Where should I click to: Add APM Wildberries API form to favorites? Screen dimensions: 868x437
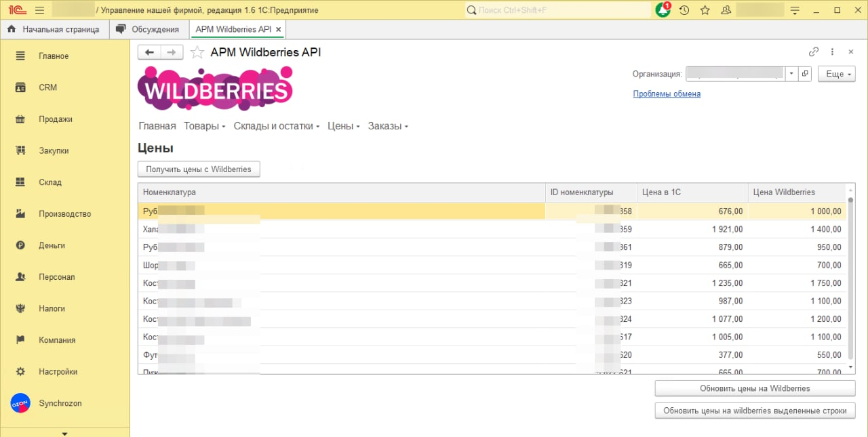[197, 52]
